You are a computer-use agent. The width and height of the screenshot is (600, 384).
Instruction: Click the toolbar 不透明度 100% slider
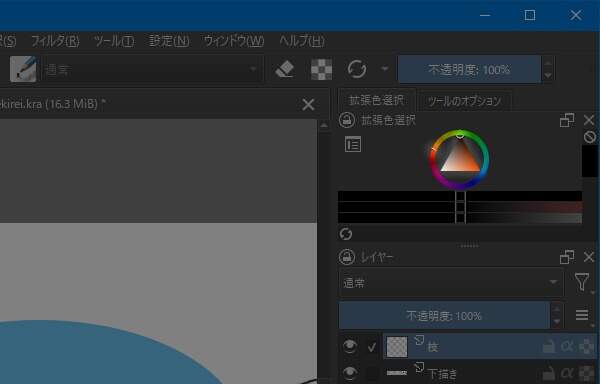pyautogui.click(x=469, y=69)
